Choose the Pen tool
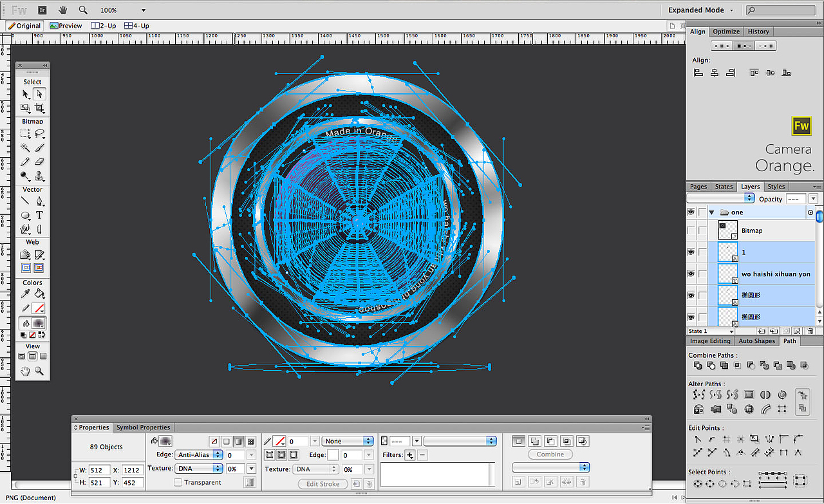Image resolution: width=824 pixels, height=504 pixels. (x=39, y=201)
